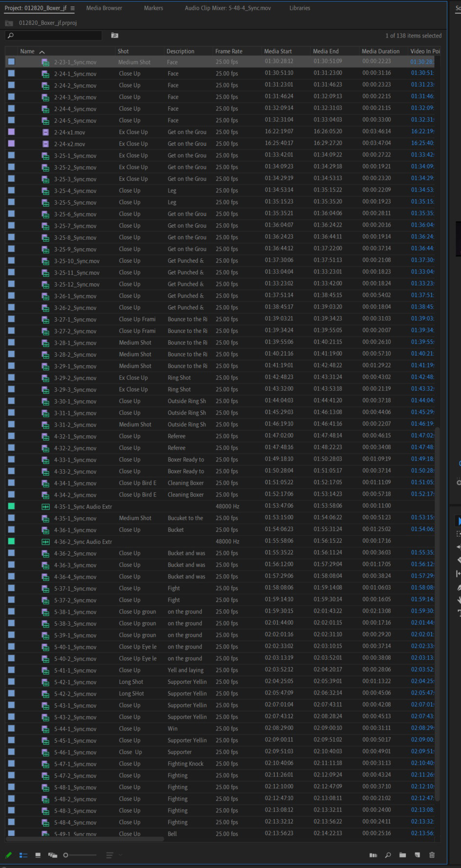Click clip icon of 3-31-2_Sync.mov
This screenshot has height=868, width=461.
click(x=45, y=425)
